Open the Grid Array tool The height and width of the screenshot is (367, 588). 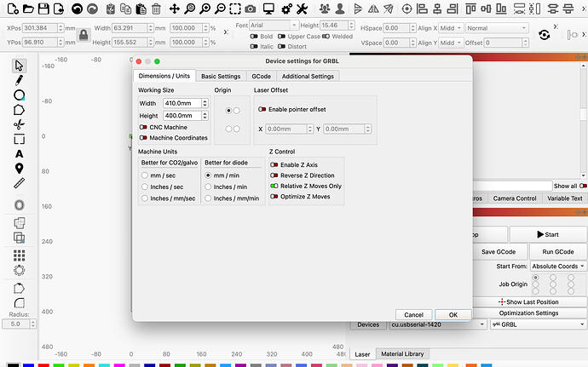pyautogui.click(x=20, y=255)
